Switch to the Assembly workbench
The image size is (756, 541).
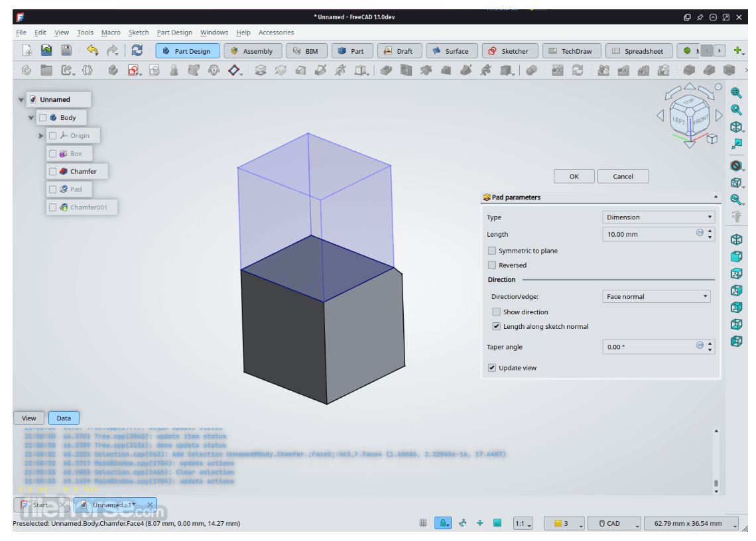click(253, 50)
